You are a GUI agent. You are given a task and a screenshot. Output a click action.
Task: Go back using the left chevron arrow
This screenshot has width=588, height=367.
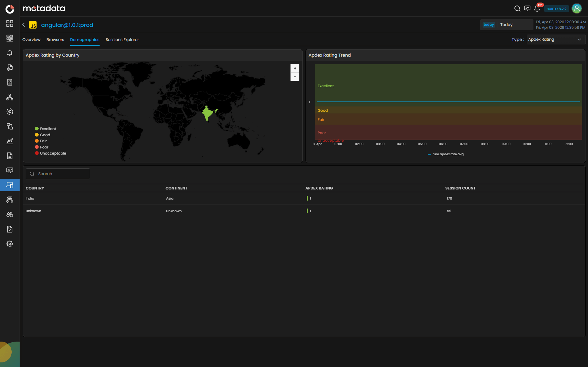tap(24, 25)
